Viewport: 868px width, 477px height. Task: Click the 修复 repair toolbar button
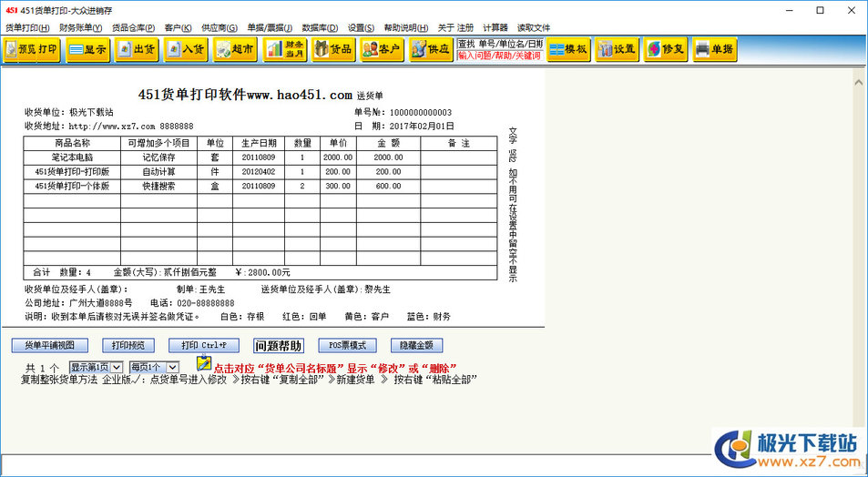click(x=666, y=49)
